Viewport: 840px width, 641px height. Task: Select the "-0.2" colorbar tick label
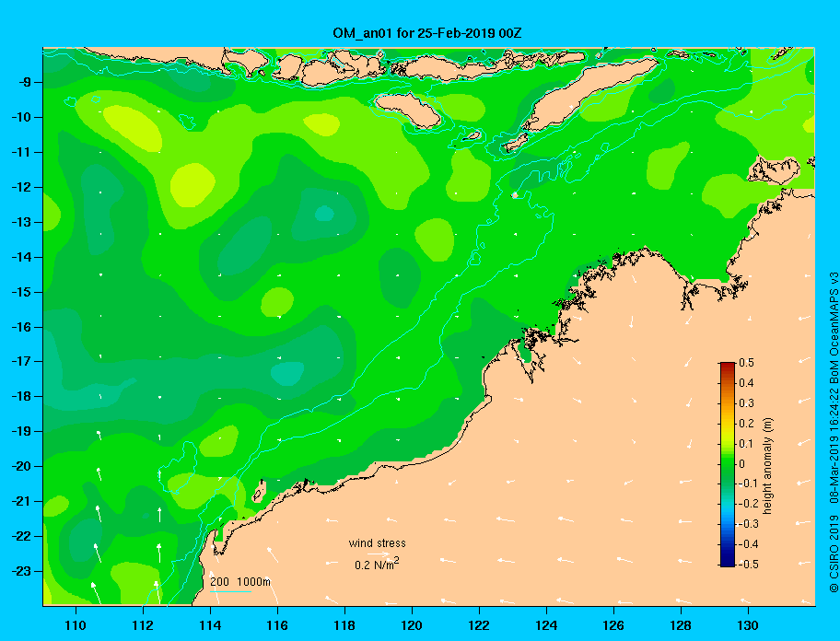coord(748,504)
